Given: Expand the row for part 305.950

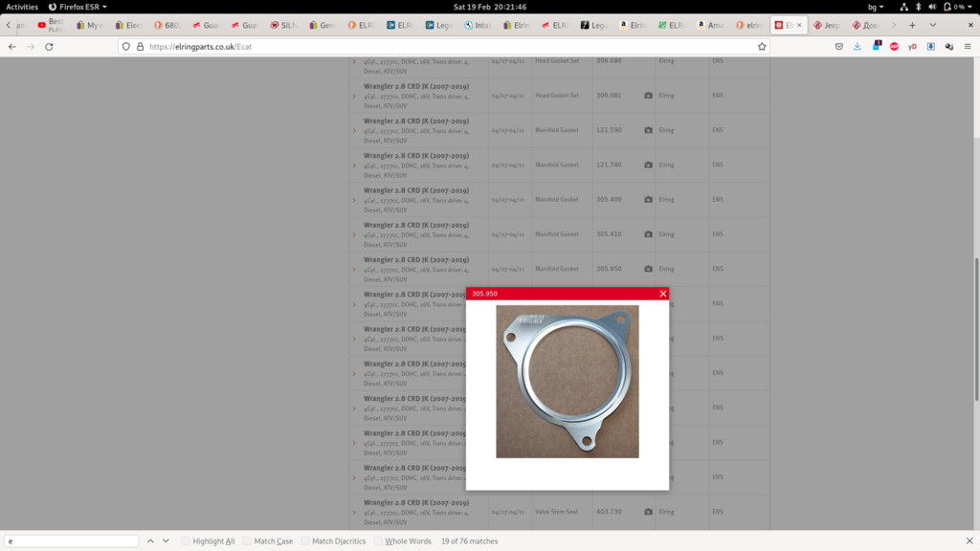Looking at the screenshot, I should pos(354,270).
